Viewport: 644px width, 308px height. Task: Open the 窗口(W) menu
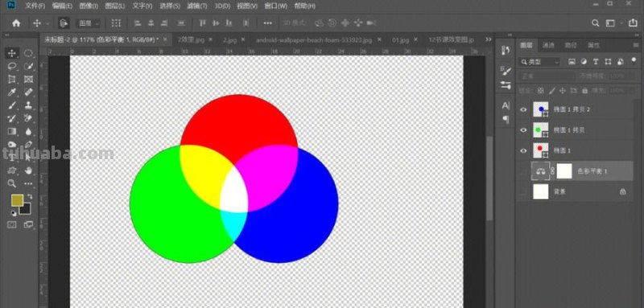point(276,6)
